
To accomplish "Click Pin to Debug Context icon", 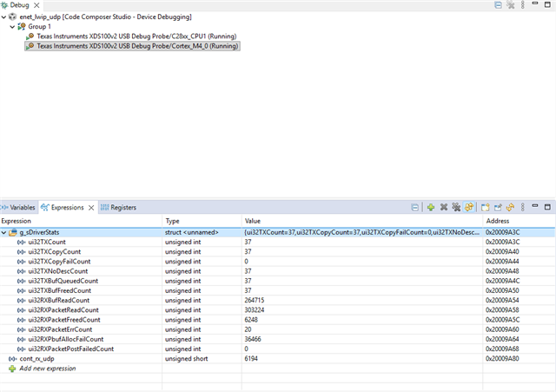I will point(498,207).
